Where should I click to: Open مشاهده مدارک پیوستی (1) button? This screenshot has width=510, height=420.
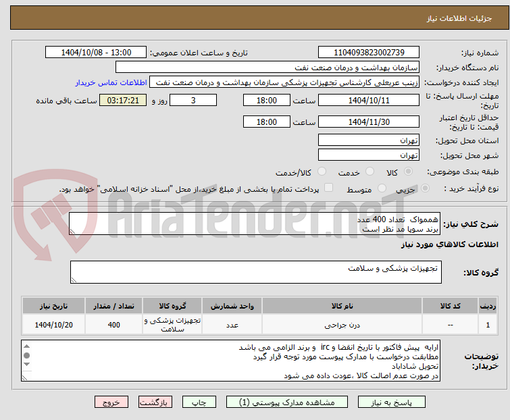click(287, 402)
